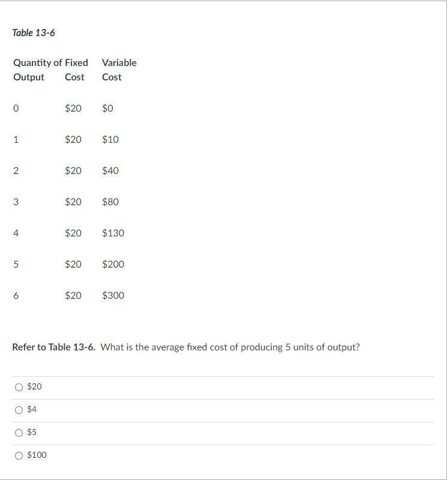Click the Refer to Table 13-6 question text
448x480 pixels.
[x=186, y=346]
